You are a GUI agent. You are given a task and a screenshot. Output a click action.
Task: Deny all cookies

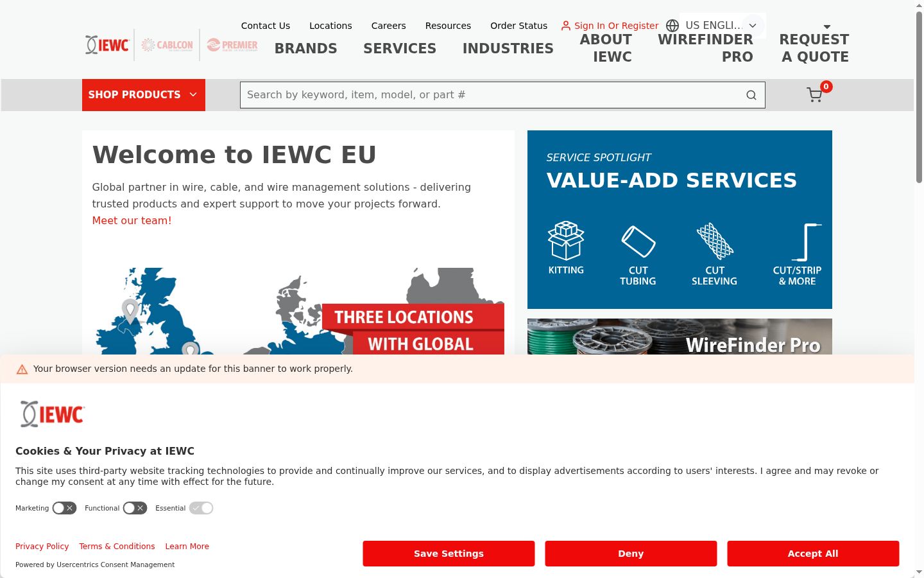point(631,554)
